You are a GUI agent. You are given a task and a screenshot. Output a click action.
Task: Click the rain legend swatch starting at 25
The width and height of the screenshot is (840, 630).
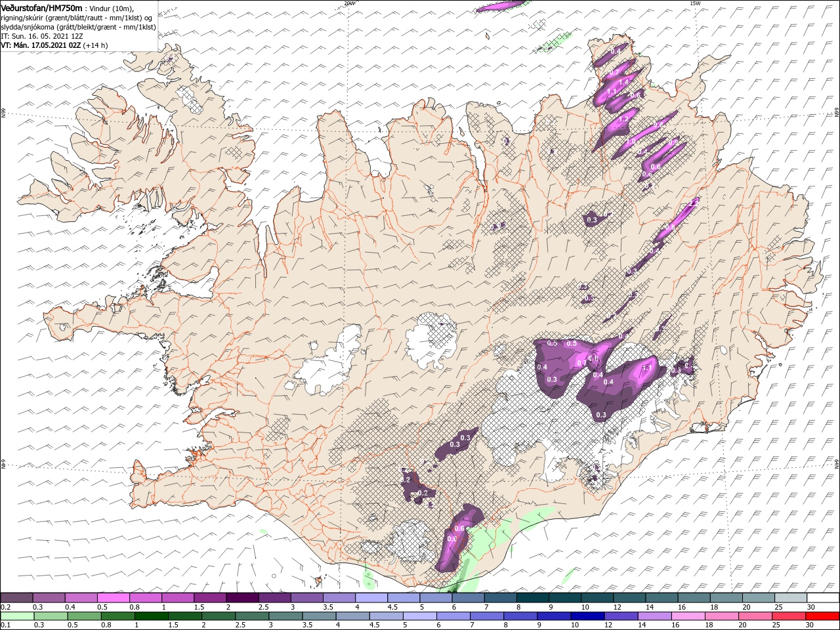coord(789,616)
